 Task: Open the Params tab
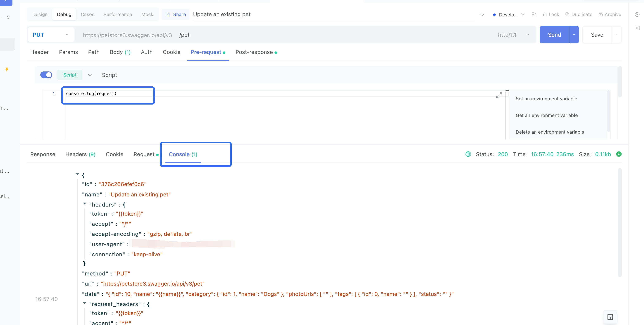tap(68, 52)
